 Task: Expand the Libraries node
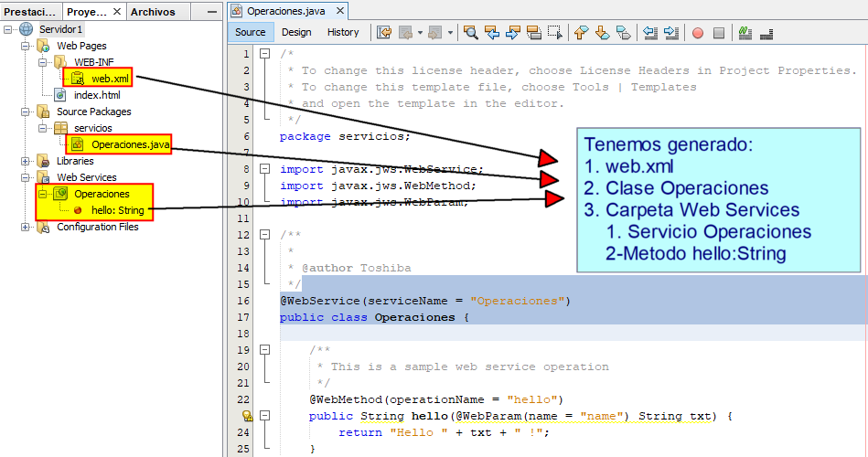point(25,161)
